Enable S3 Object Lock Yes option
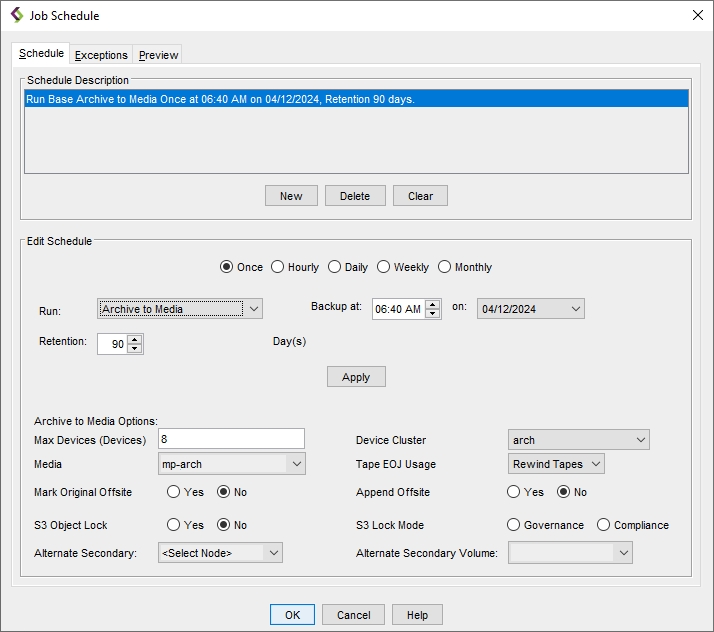The width and height of the screenshot is (714, 632). [x=174, y=525]
